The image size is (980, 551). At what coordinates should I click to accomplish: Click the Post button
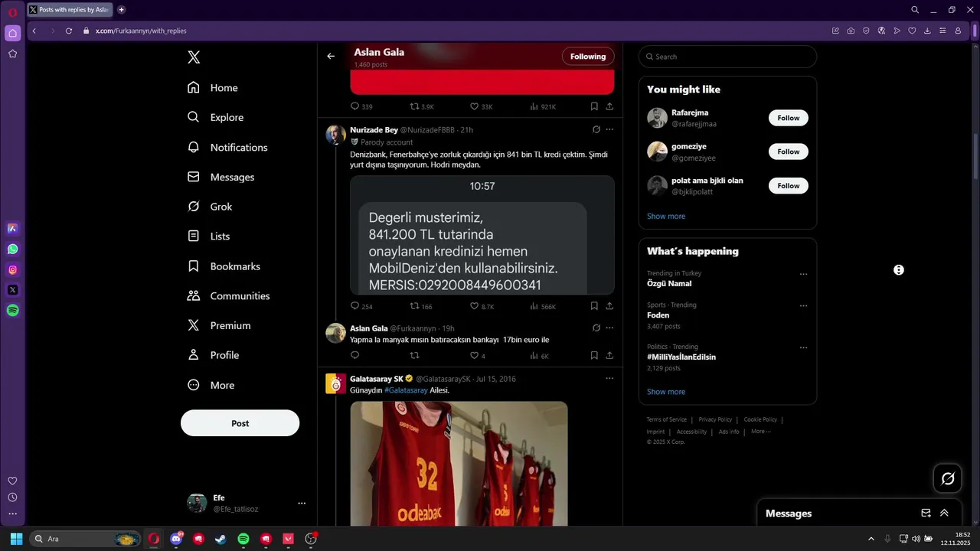click(240, 423)
